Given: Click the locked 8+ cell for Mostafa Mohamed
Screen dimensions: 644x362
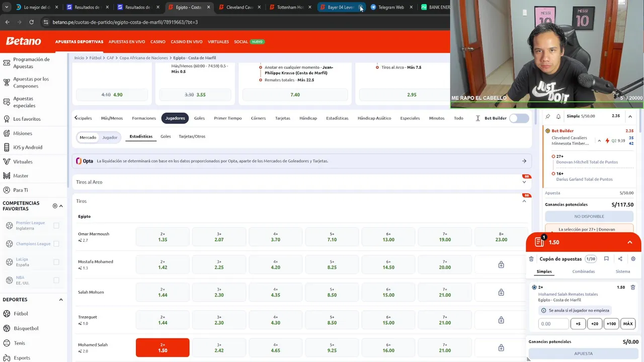Looking at the screenshot, I should tap(501, 264).
